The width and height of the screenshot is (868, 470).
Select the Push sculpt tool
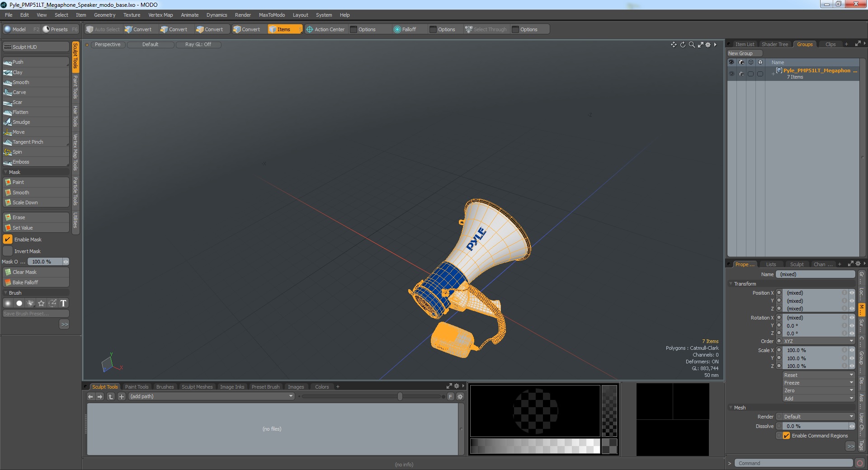(x=36, y=62)
